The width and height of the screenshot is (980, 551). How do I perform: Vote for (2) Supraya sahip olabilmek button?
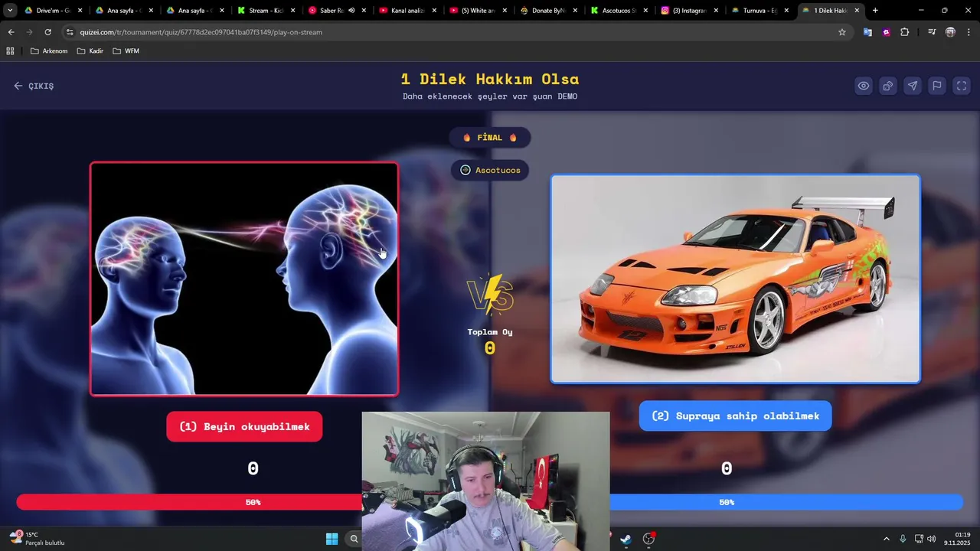(735, 416)
